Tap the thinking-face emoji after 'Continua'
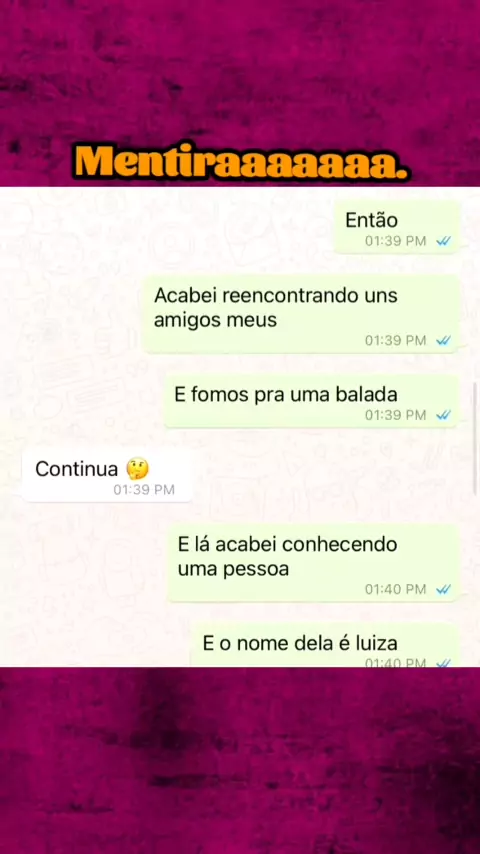Viewport: 480px width, 854px height. 137,469
